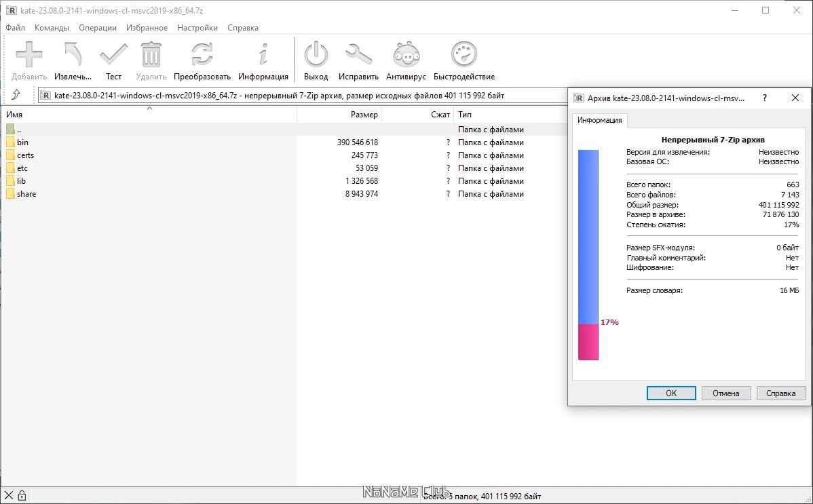This screenshot has width=813, height=504.
Task: Select the lib folder name
Action: click(x=21, y=181)
